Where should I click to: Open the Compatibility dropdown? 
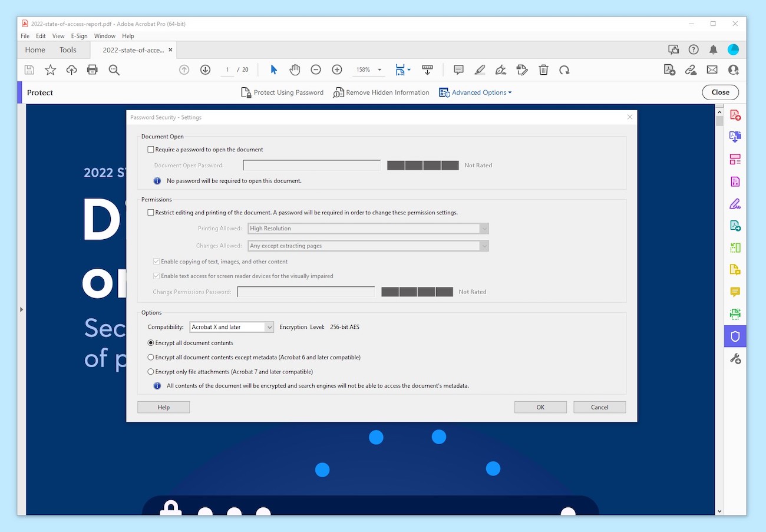click(269, 326)
